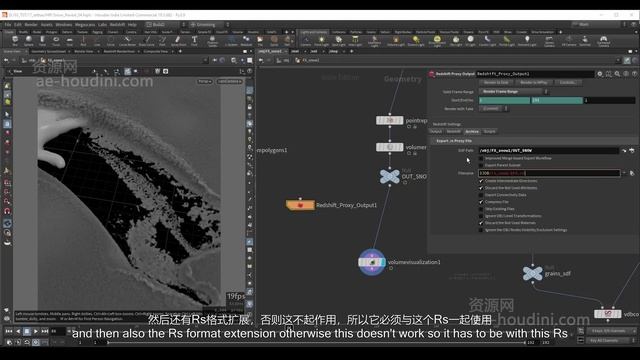The width and height of the screenshot is (640, 360).
Task: Switch to the Composite View pane tab
Action: click(x=156, y=51)
